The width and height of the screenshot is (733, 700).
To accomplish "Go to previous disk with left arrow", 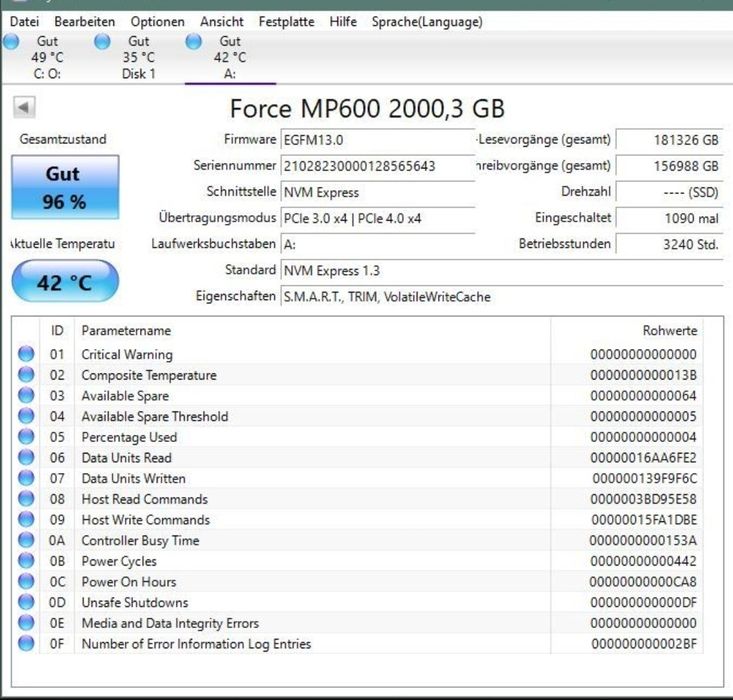I will click(24, 108).
